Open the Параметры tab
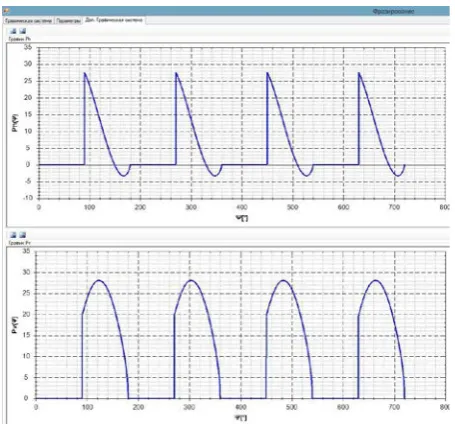The image size is (455, 424). (x=68, y=21)
